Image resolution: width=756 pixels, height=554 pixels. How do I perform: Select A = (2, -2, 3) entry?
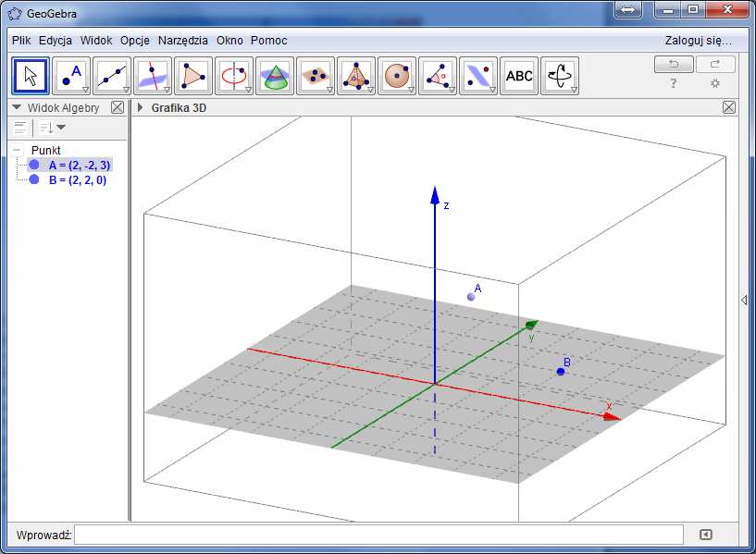pyautogui.click(x=80, y=166)
